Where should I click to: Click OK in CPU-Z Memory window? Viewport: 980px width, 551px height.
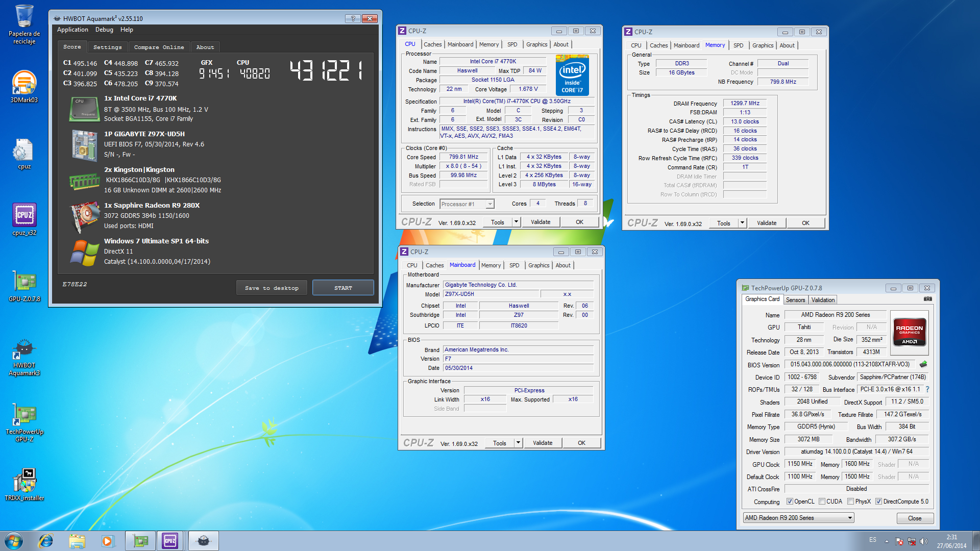pyautogui.click(x=805, y=223)
